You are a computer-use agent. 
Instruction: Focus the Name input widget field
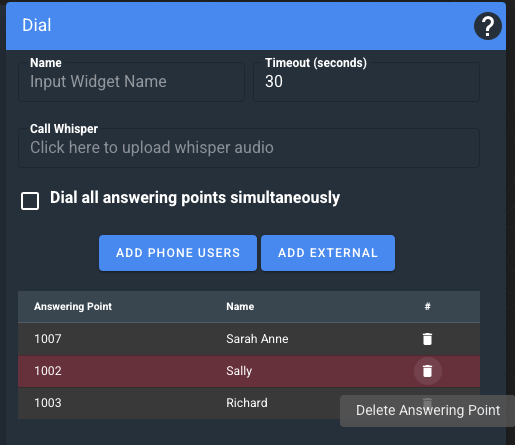131,82
